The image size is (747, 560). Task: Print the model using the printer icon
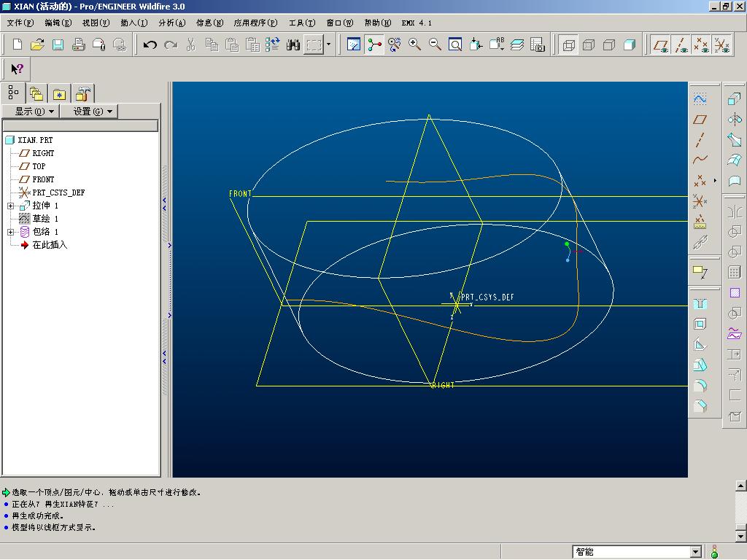coord(78,44)
